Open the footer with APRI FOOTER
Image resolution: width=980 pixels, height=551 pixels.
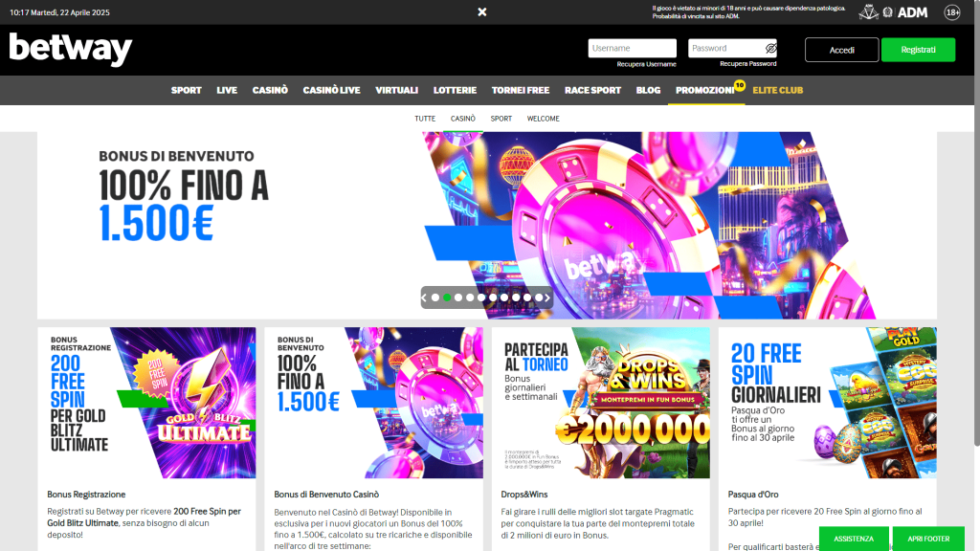pyautogui.click(x=931, y=539)
